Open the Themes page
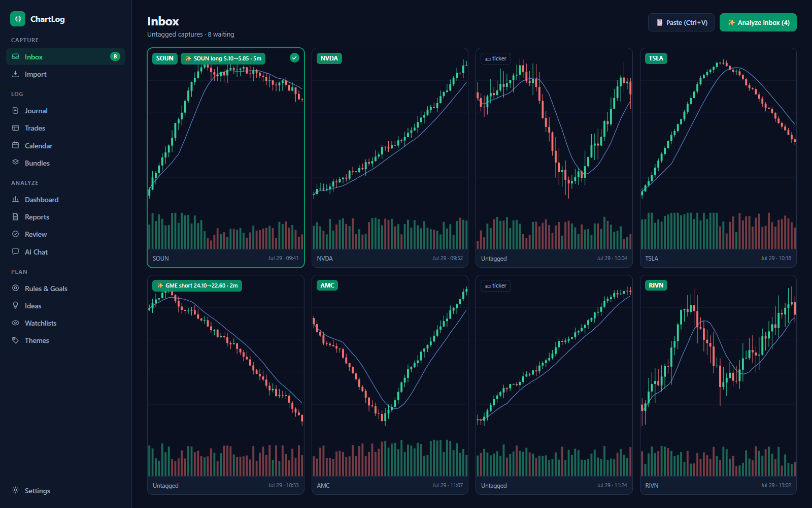This screenshot has height=508, width=812. click(x=65, y=340)
